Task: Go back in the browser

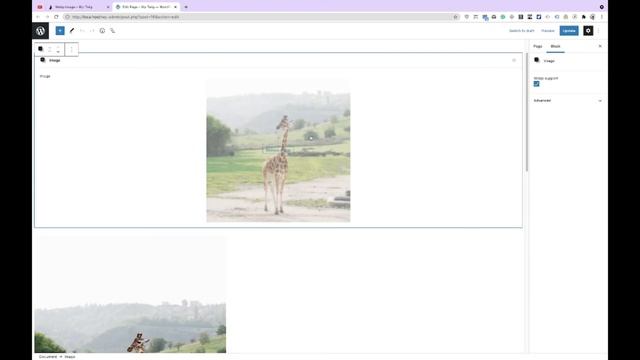Action: tap(38, 17)
